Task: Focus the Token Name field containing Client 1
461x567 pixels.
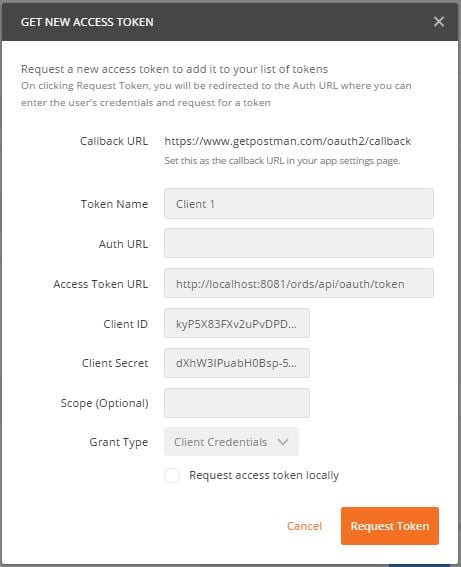Action: (x=299, y=204)
